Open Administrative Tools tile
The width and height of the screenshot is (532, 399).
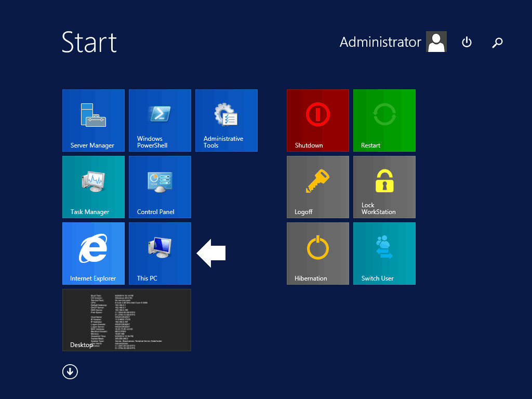click(x=227, y=121)
